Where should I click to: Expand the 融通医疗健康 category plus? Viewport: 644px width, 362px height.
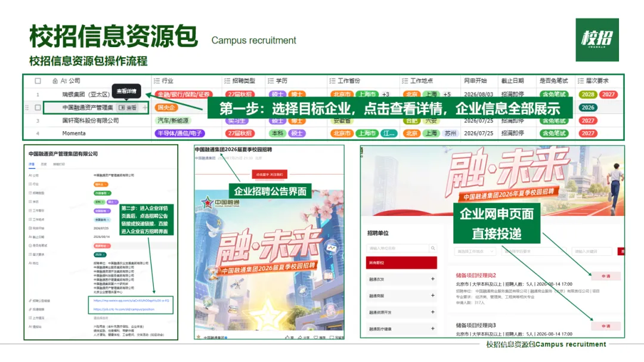432,329
